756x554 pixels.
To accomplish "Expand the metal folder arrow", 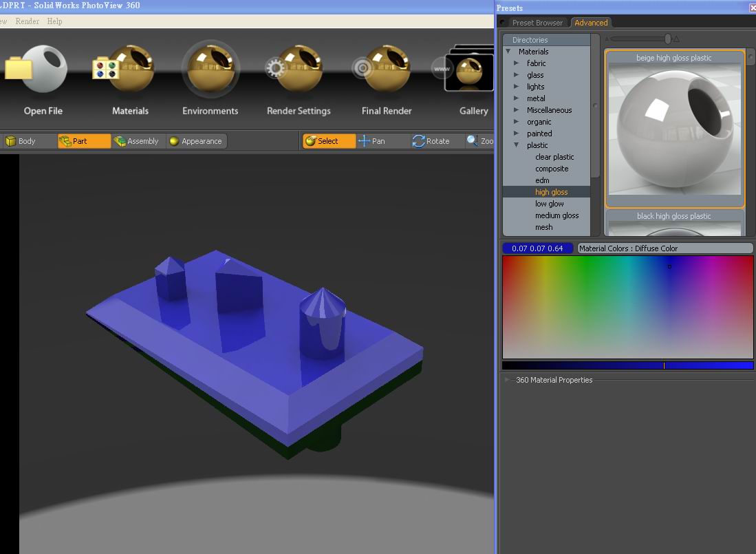I will click(517, 98).
